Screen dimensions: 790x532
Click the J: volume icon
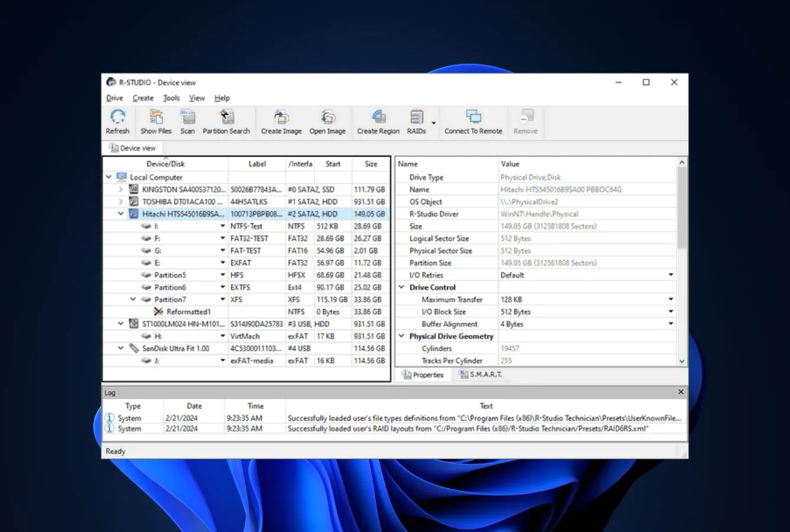click(x=146, y=361)
